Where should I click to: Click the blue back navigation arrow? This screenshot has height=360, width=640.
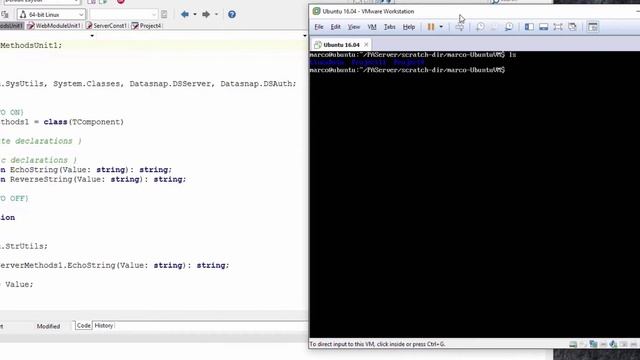(x=185, y=15)
